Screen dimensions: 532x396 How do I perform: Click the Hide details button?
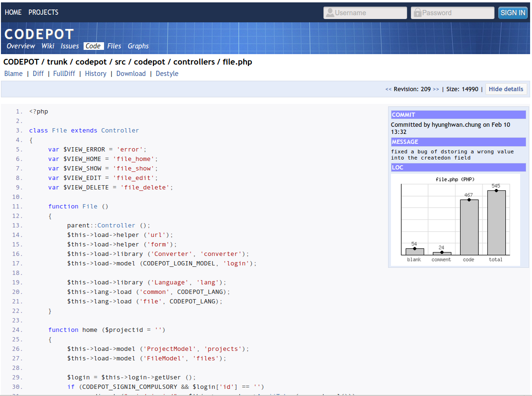tap(506, 89)
